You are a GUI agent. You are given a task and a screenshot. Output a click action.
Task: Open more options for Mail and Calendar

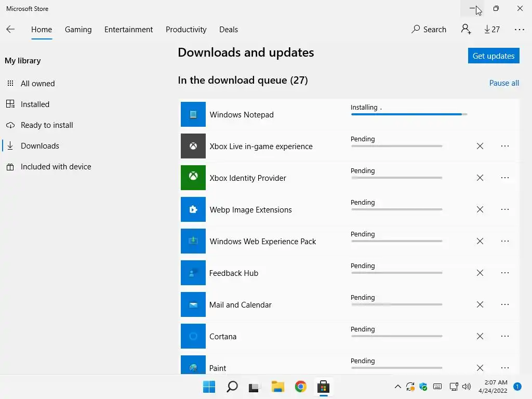tap(505, 304)
